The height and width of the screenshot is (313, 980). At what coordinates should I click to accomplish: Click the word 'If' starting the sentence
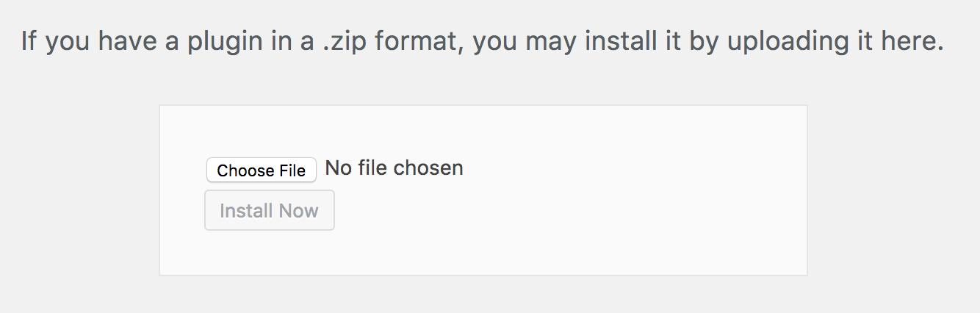[29, 41]
